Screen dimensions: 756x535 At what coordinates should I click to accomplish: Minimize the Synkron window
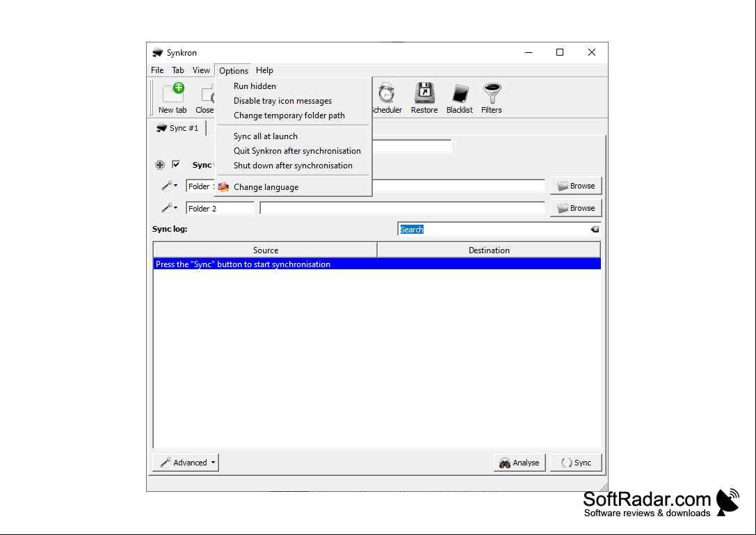[x=529, y=53]
